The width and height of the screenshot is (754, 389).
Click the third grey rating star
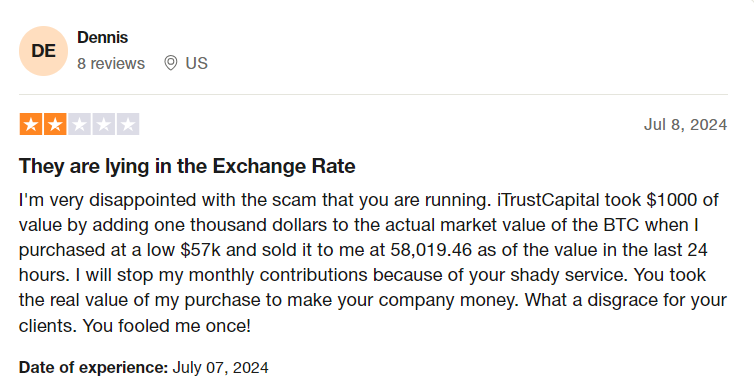coord(79,125)
